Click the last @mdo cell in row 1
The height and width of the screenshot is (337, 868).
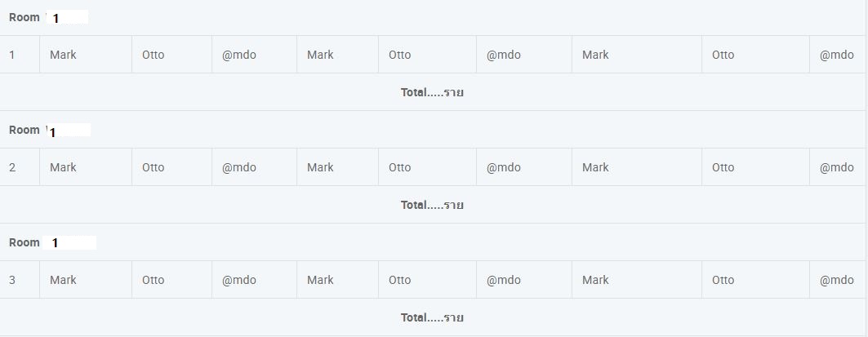839,55
